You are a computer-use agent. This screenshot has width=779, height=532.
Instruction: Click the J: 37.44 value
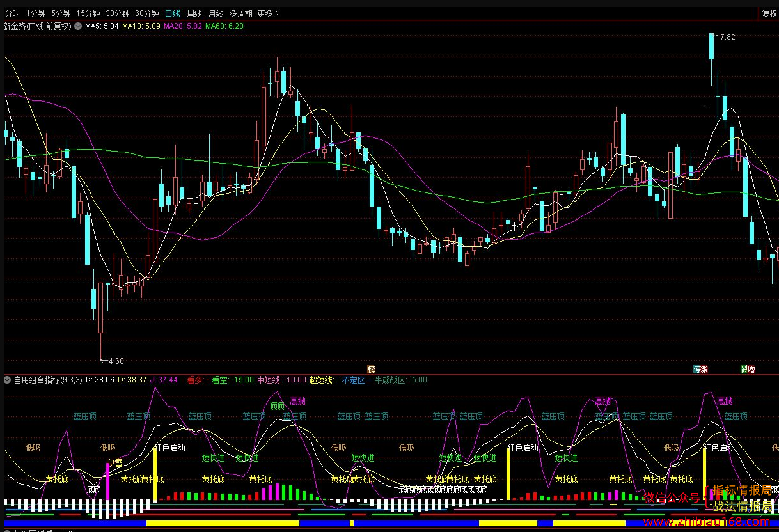(164, 380)
